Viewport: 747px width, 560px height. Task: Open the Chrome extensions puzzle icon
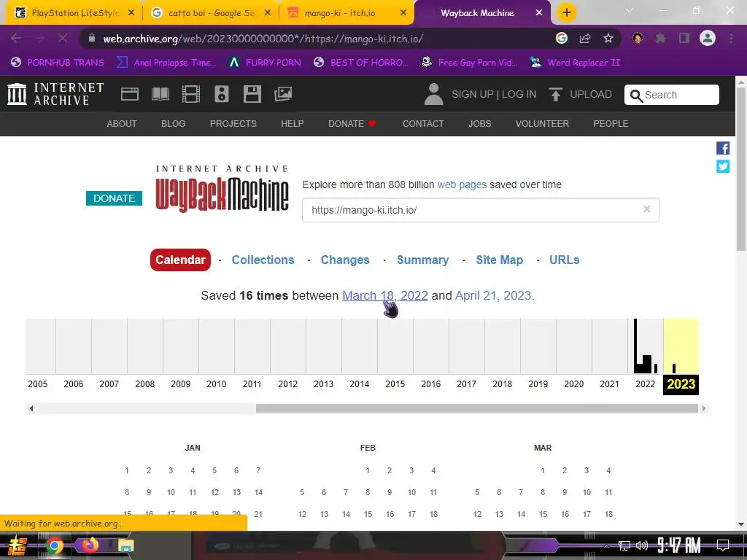pos(660,38)
